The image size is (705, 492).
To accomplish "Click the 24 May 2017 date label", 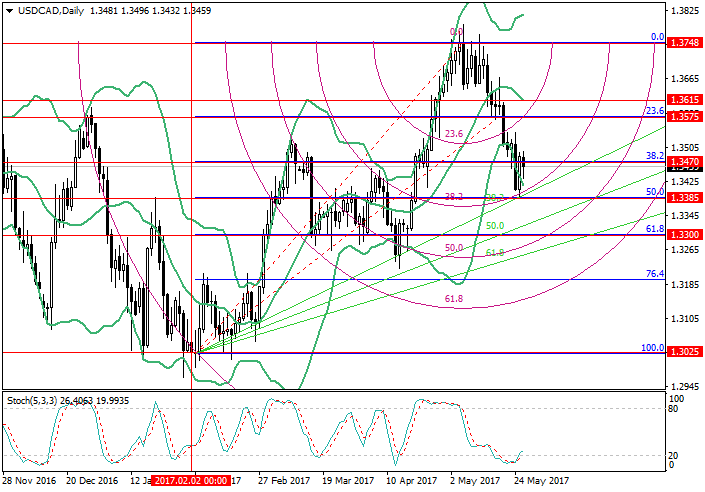I will [542, 481].
